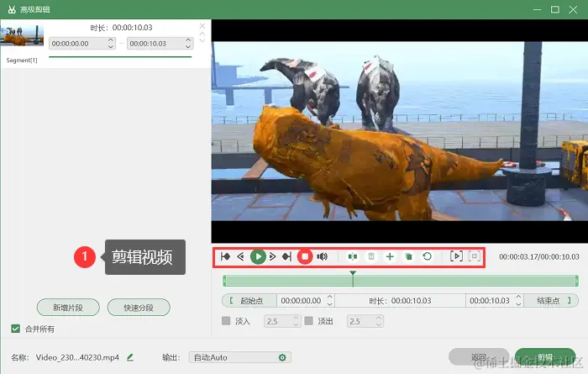Increase Segment[1] start time stepper
This screenshot has width=588, height=374.
pyautogui.click(x=111, y=40)
